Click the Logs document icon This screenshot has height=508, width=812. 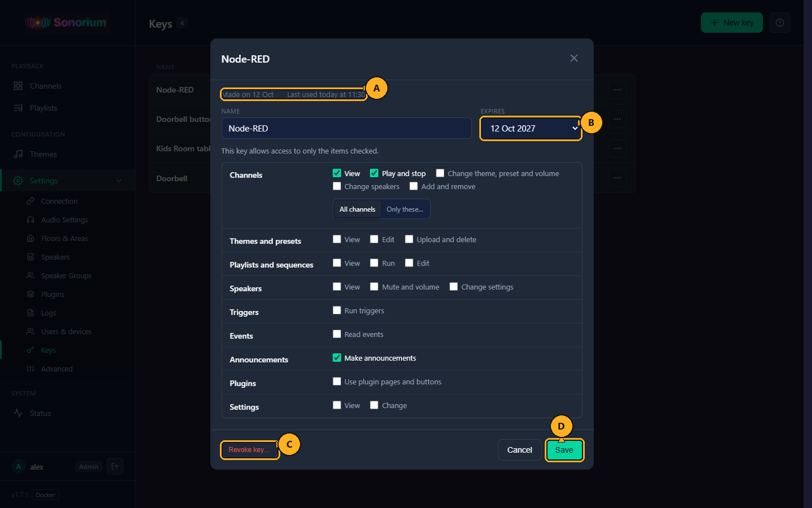pyautogui.click(x=30, y=313)
